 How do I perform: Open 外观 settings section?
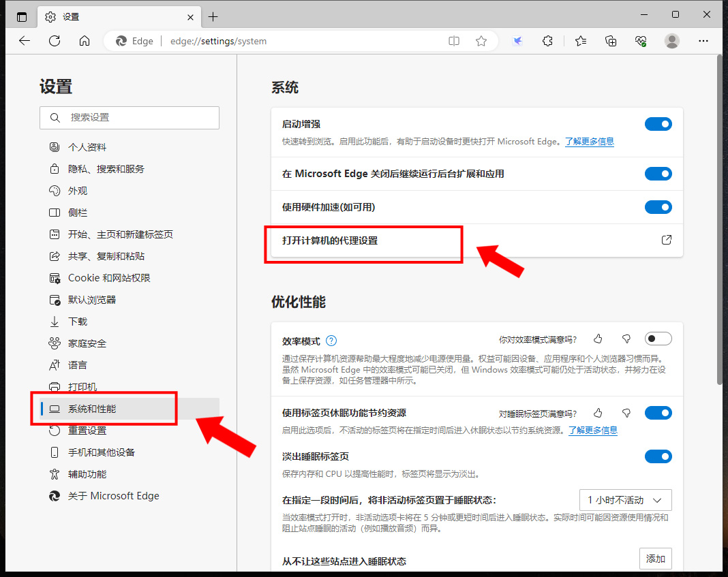(x=129, y=191)
